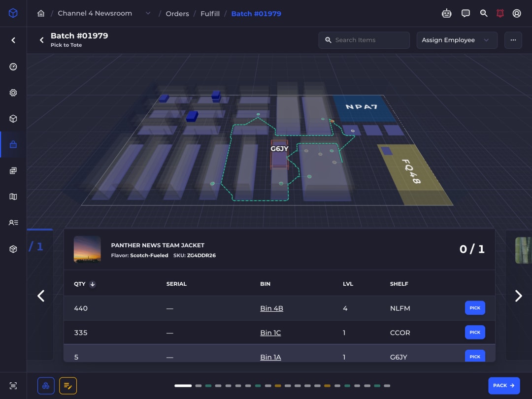Click the Batch #01979 breadcrumb
532x399 pixels.
(x=256, y=14)
